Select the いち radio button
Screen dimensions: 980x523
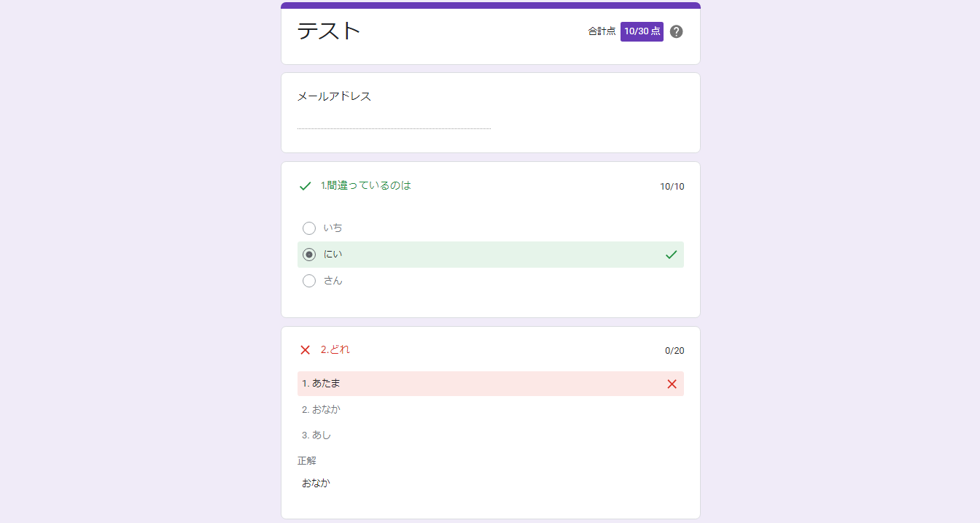click(x=309, y=228)
